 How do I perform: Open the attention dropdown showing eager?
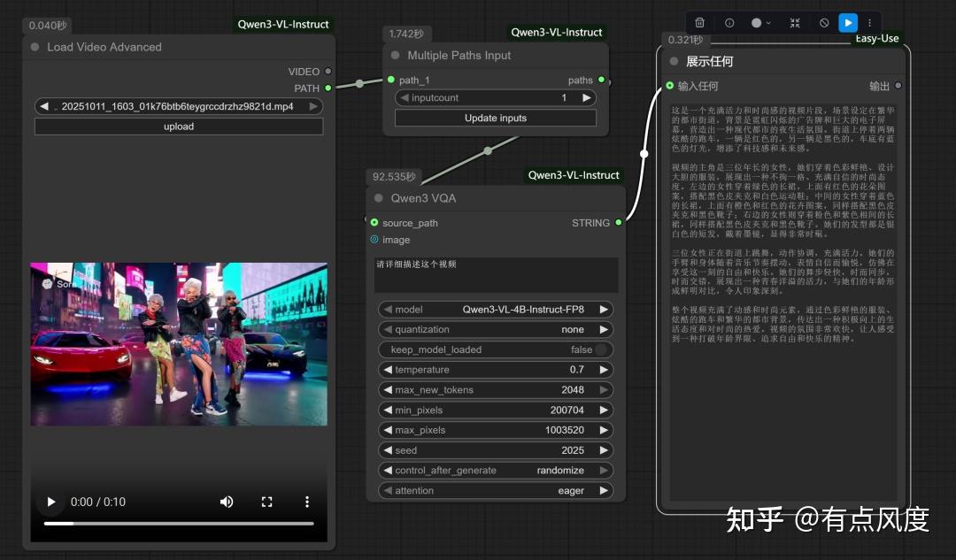[x=496, y=490]
